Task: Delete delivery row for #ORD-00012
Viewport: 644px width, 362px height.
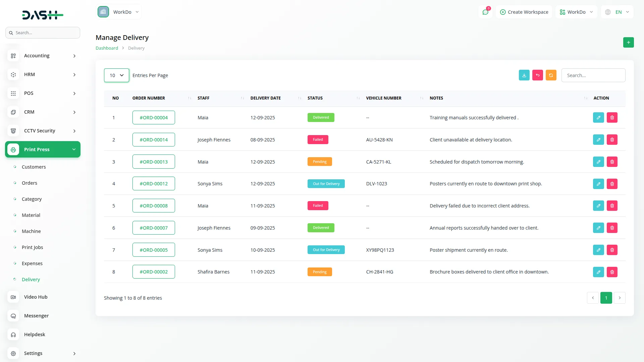Action: click(x=612, y=184)
